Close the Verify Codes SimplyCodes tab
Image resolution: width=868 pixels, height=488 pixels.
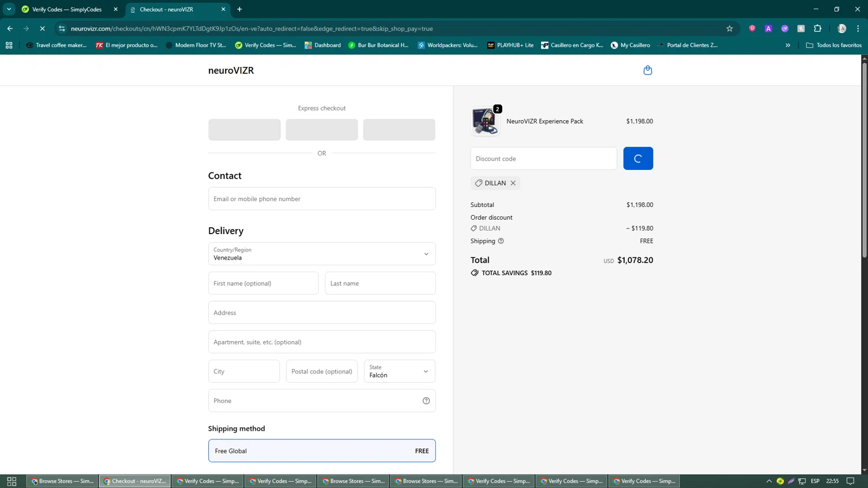click(x=116, y=9)
